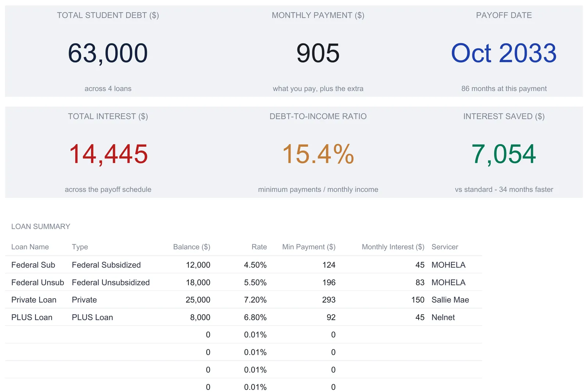
Task: Click '86 months at this payment' caption
Action: tap(504, 89)
